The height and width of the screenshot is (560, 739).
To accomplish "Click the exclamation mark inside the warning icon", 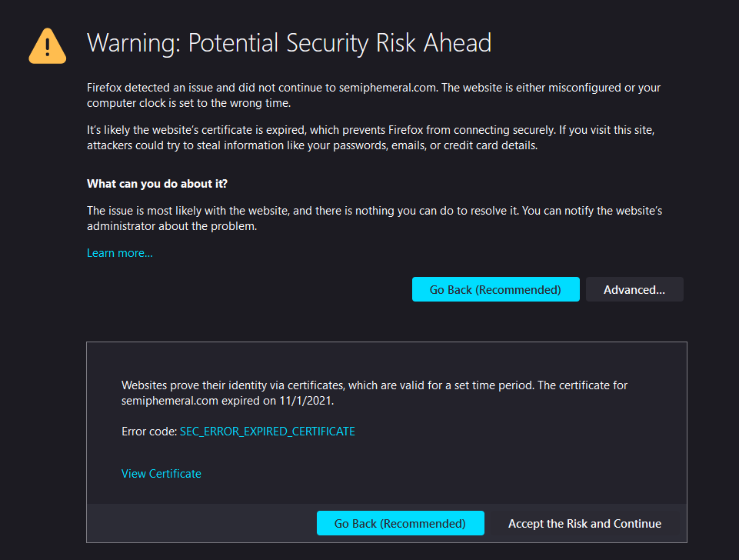I will (x=47, y=48).
